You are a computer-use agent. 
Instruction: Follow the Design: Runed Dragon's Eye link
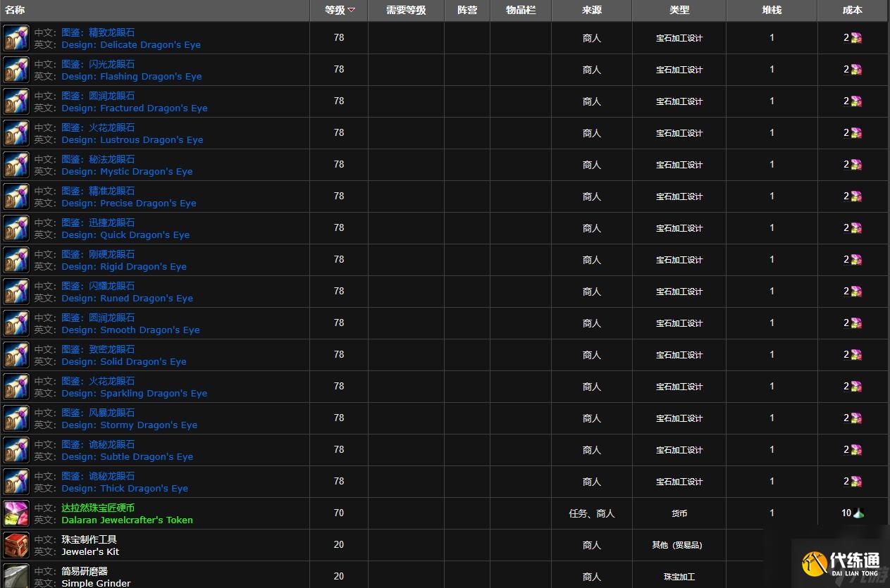click(127, 298)
